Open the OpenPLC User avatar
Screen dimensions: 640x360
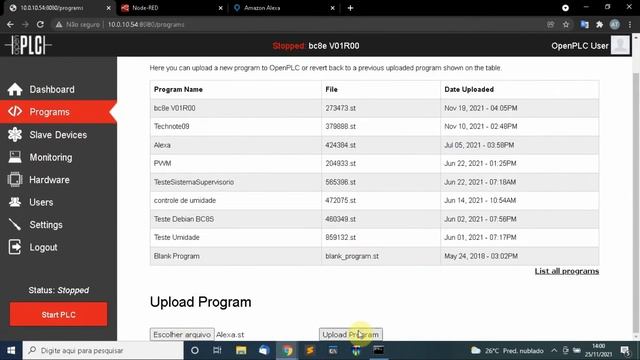pos(620,45)
